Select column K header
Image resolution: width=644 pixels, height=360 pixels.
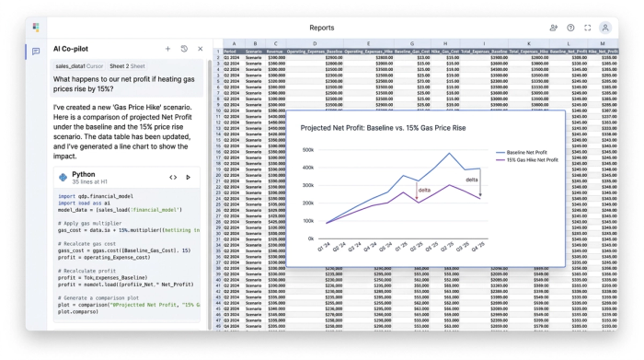coord(529,43)
